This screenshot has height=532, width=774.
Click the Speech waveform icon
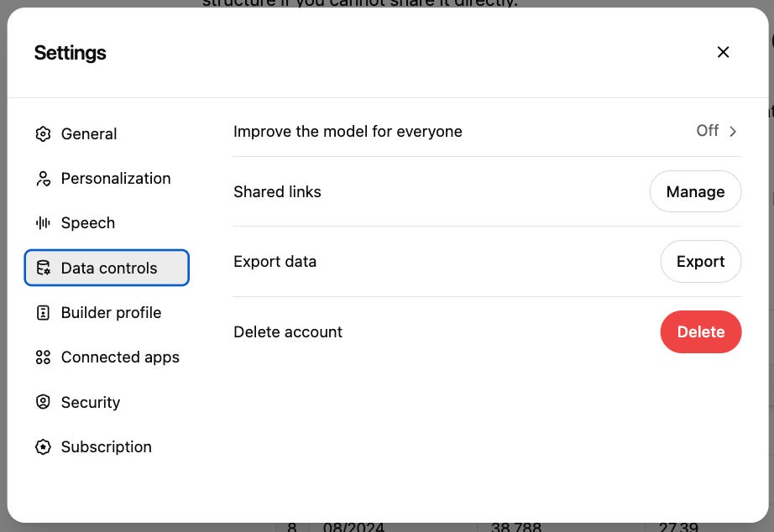coord(43,223)
